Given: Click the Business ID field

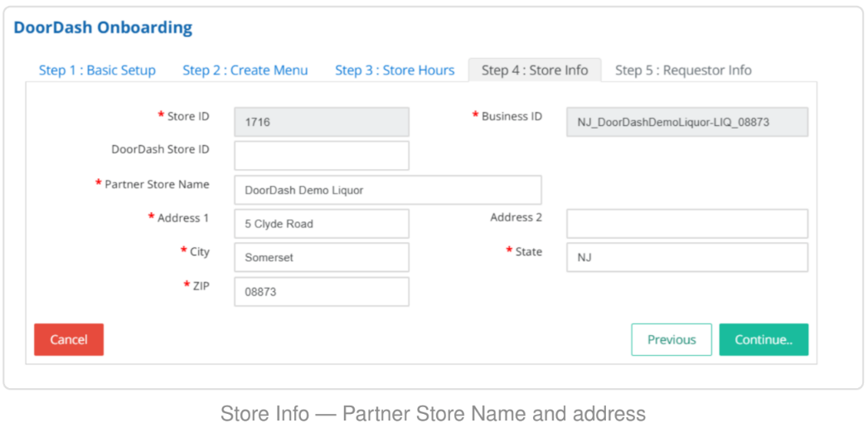Looking at the screenshot, I should pyautogui.click(x=687, y=122).
